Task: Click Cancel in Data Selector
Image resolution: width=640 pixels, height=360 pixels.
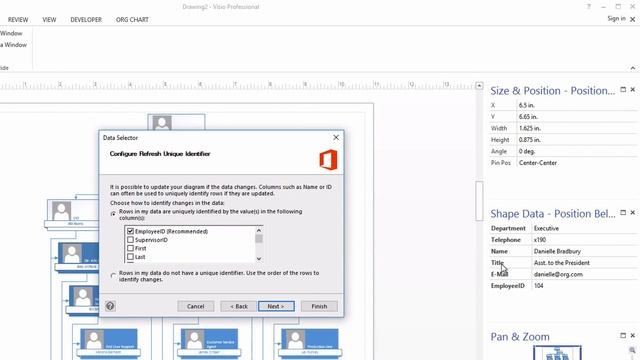Action: point(196,306)
